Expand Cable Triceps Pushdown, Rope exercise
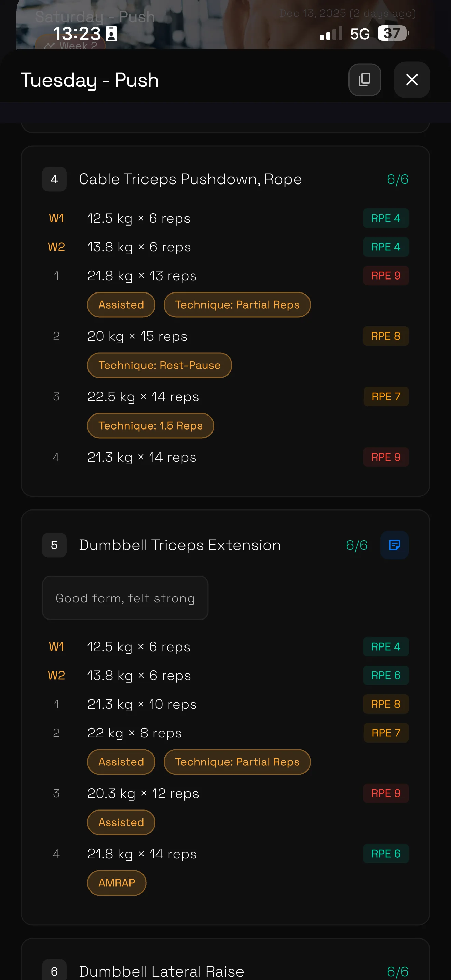 pyautogui.click(x=190, y=179)
